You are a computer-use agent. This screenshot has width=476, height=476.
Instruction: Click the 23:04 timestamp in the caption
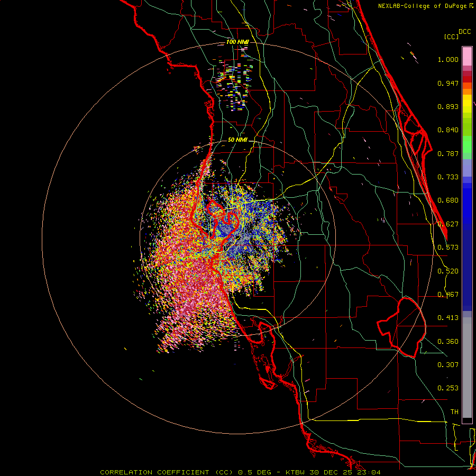click(368, 472)
